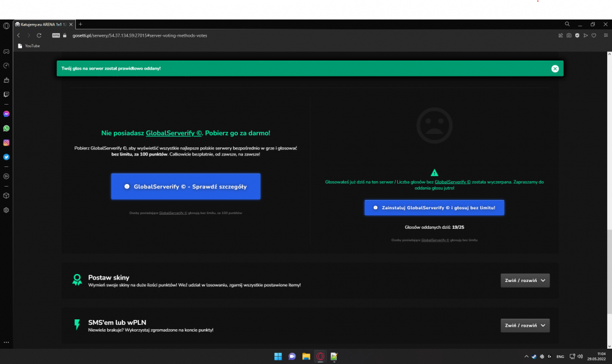Viewport: 612px width, 364px height.
Task: Click the share page icon in address bar
Action: 561,35
